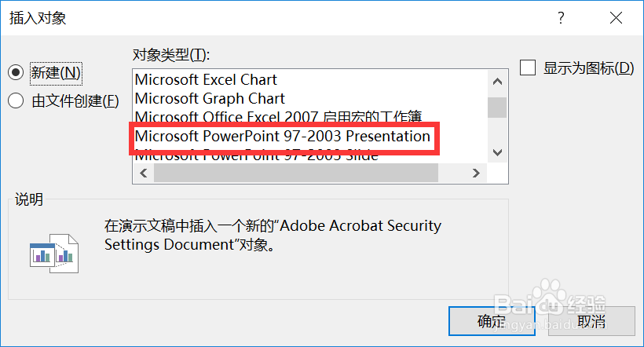The width and height of the screenshot is (644, 347).
Task: Click the help question mark icon
Action: click(561, 17)
